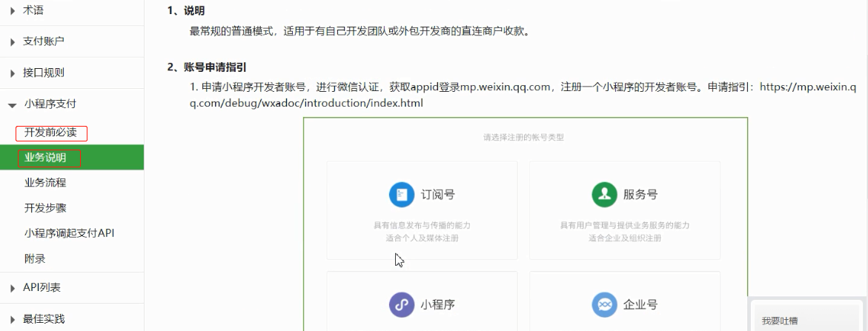Click the green 服务号 person icon
This screenshot has width=868, height=331.
605,195
